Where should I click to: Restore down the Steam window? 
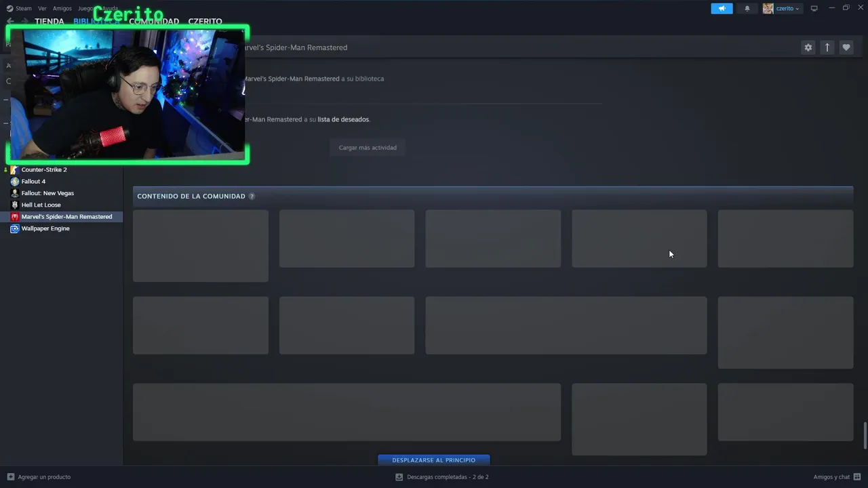tap(846, 8)
